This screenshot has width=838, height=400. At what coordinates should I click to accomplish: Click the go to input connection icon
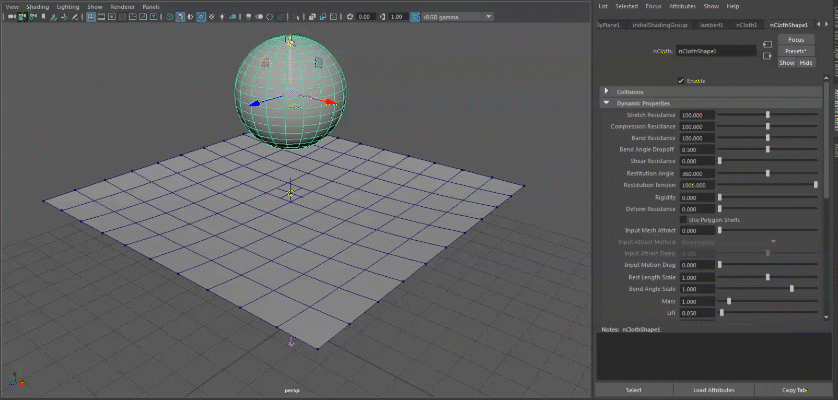pos(767,44)
